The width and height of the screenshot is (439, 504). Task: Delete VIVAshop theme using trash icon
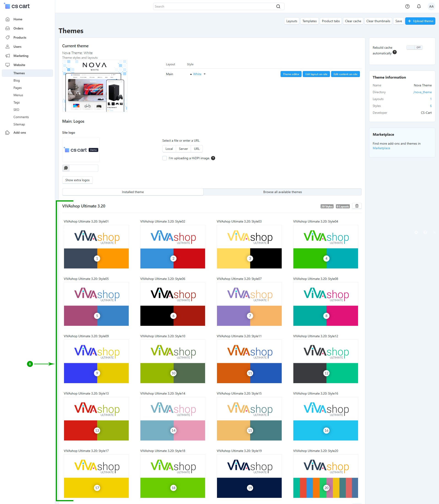pos(357,206)
